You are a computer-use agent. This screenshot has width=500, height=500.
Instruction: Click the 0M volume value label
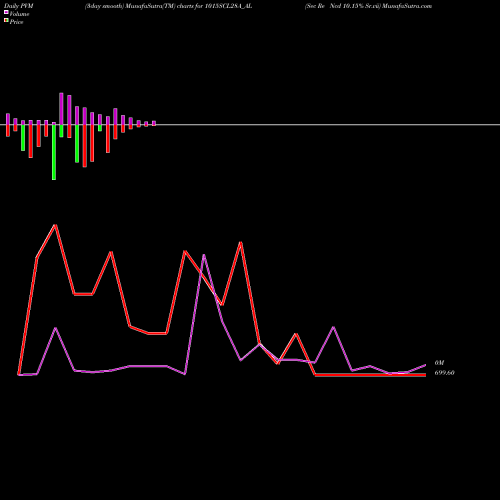tap(439, 363)
